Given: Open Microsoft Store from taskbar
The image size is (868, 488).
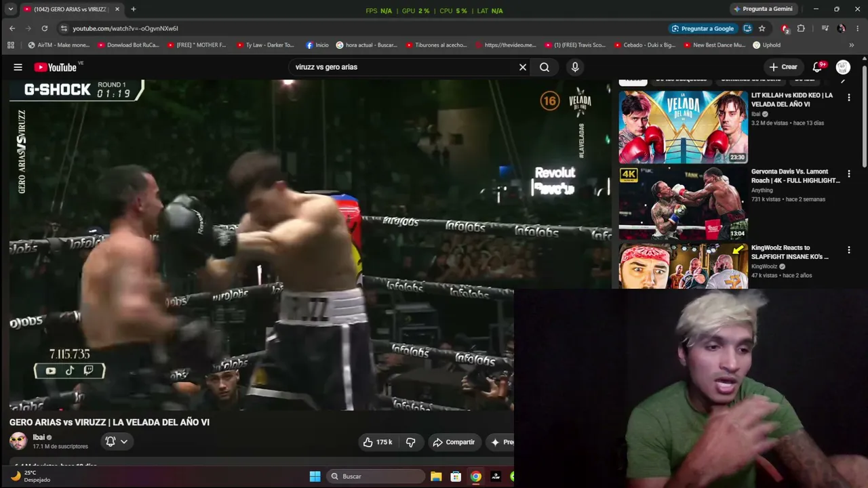Looking at the screenshot, I should [456, 476].
